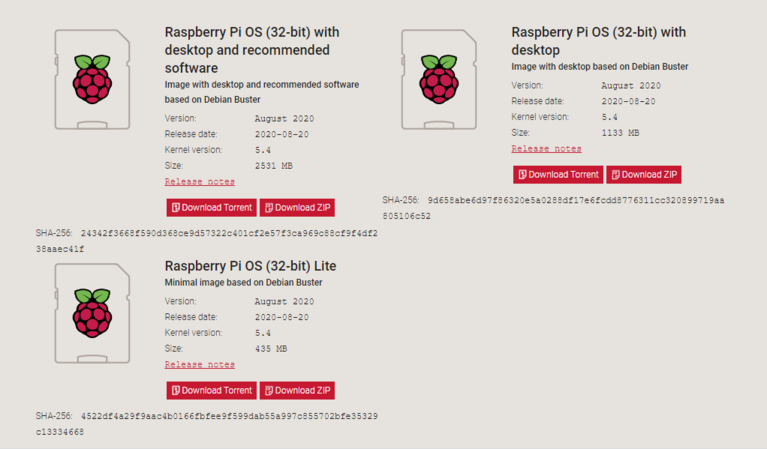Click the Raspberry Pi OS Lite SD card icon
This screenshot has width=767, height=449.
click(92, 313)
